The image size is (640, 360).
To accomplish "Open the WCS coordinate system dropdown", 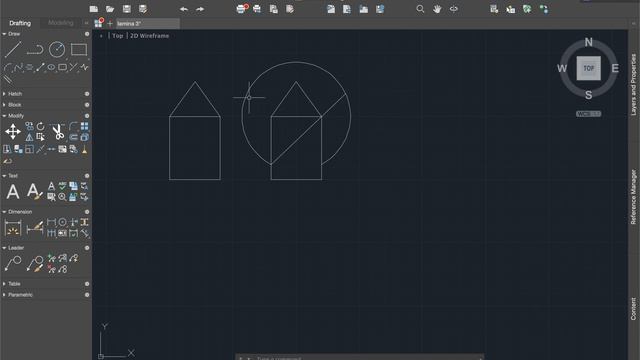I will (x=588, y=114).
